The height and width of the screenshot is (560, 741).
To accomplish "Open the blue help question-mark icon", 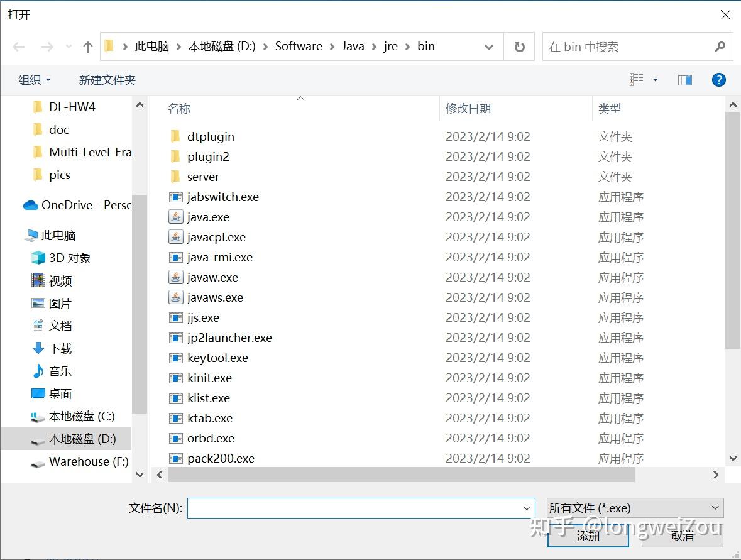I will coord(719,80).
